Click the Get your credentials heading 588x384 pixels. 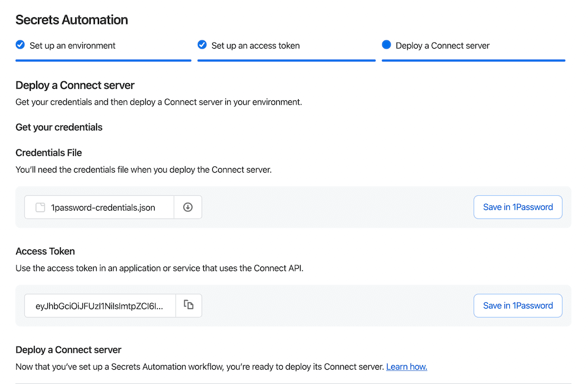tap(59, 127)
